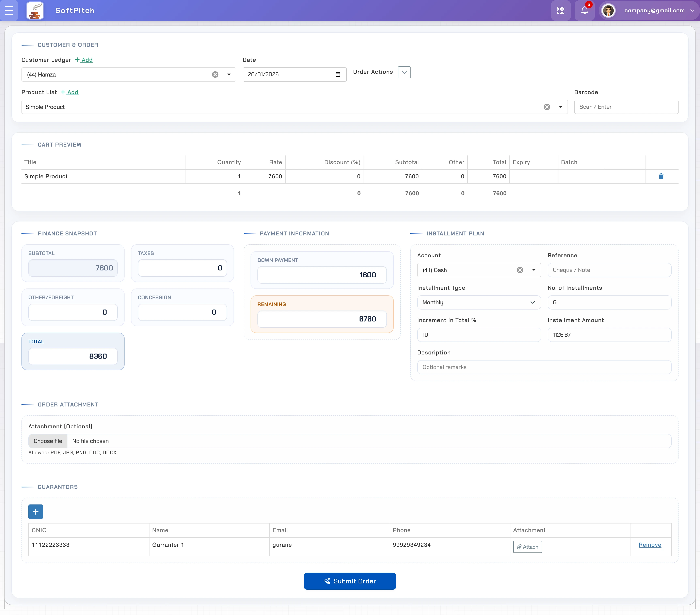The image size is (700, 615).
Task: Clear the Hamza customer ledger selection
Action: (215, 75)
